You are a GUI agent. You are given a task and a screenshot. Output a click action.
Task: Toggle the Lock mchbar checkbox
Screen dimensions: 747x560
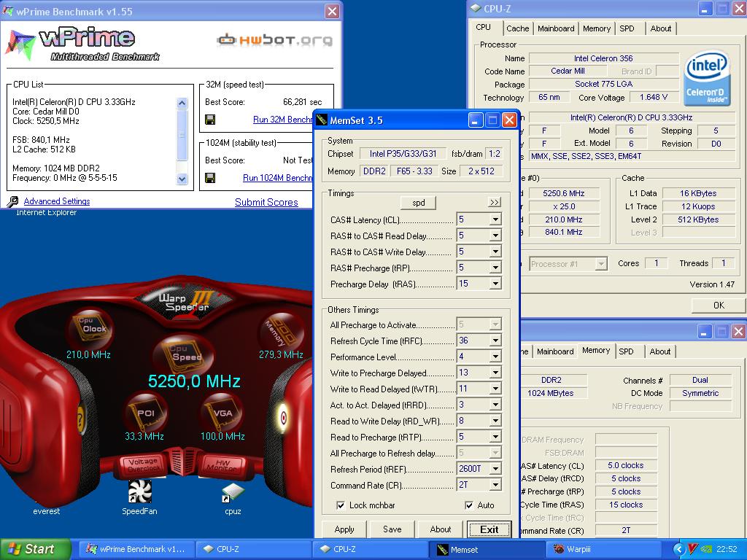pyautogui.click(x=341, y=505)
